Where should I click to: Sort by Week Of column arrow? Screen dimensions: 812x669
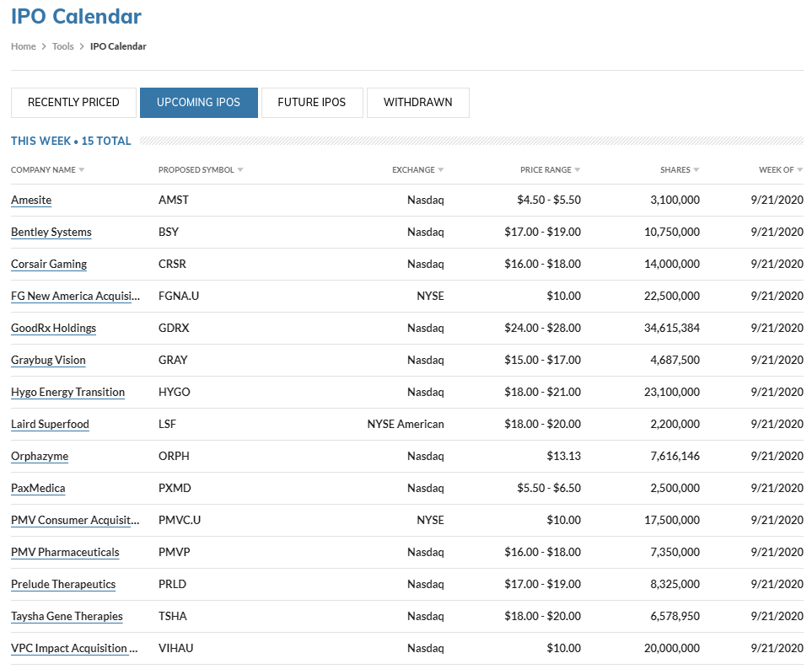coord(799,170)
